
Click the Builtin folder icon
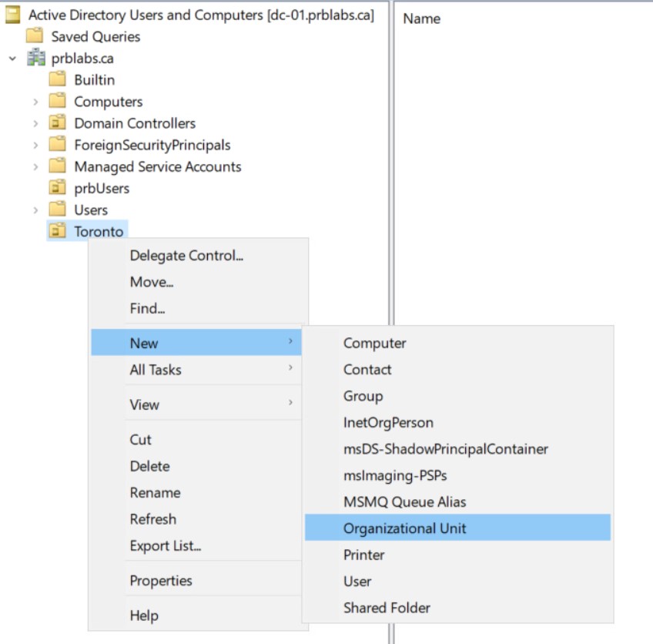57,80
